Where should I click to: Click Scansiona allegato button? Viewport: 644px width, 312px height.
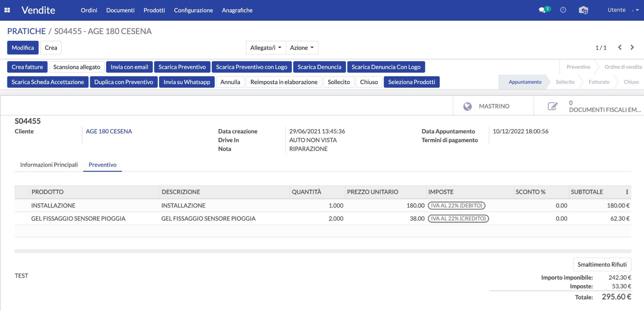[x=77, y=67]
